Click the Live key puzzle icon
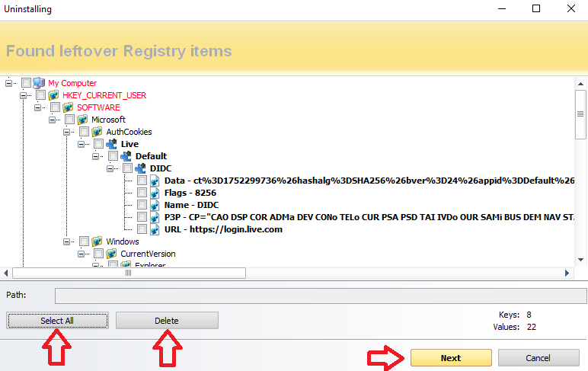This screenshot has height=371, width=588. click(x=111, y=144)
